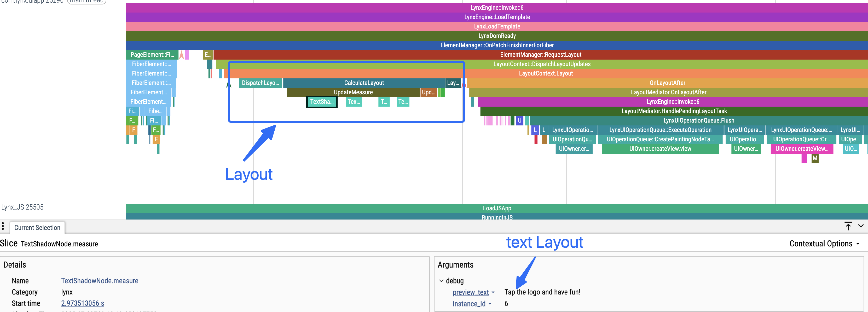The height and width of the screenshot is (312, 868).
Task: Select the LynxEngine::LoadTemplate slice
Action: click(x=497, y=17)
